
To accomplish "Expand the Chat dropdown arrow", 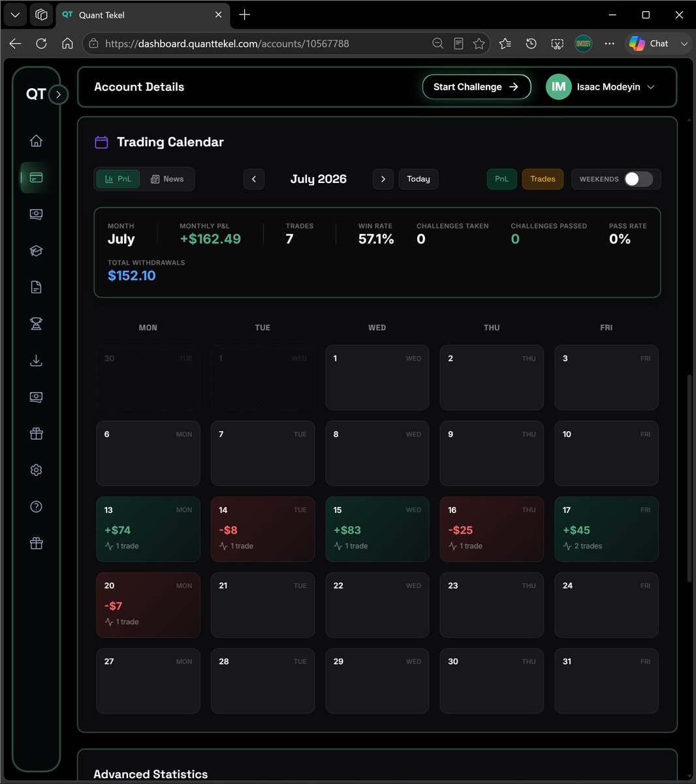I will 684,44.
